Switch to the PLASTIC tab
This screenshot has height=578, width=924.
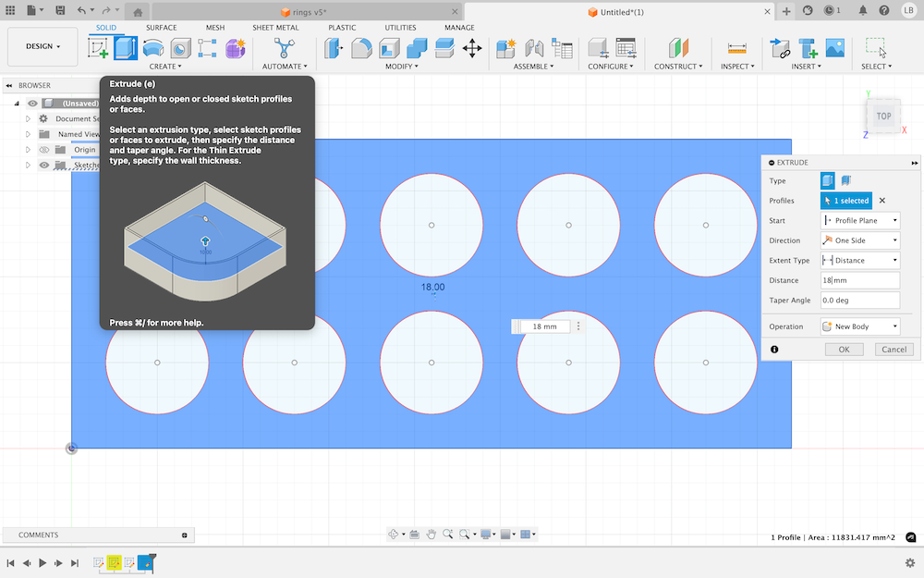pos(343,28)
